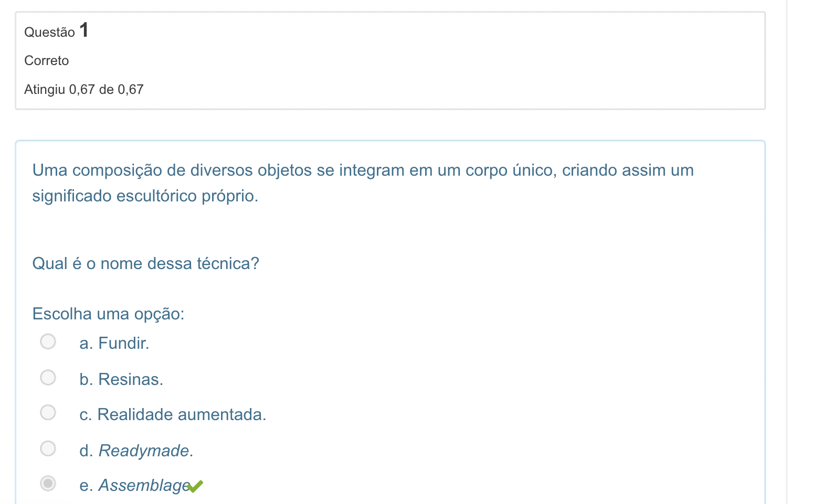
Task: Click the selected Assemblage radio button
Action: (48, 483)
